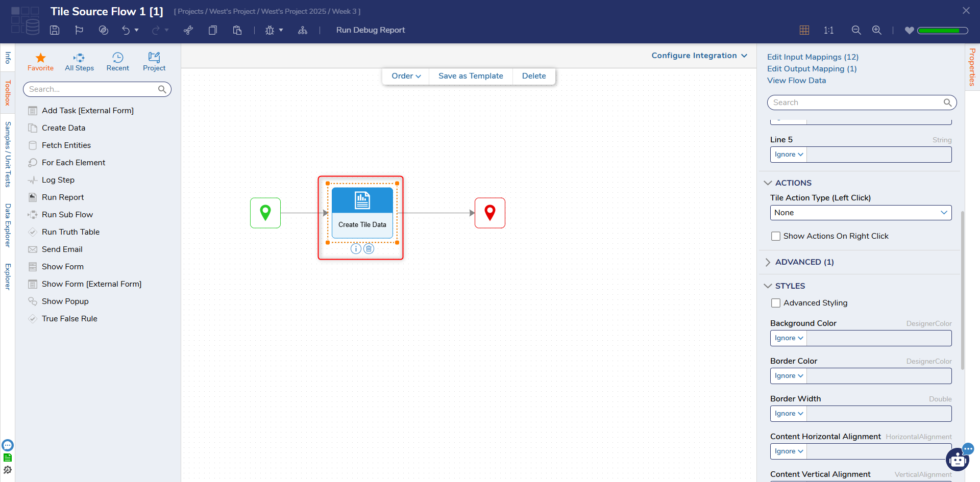The image size is (980, 482).
Task: Click the Save as Template button
Action: point(471,76)
